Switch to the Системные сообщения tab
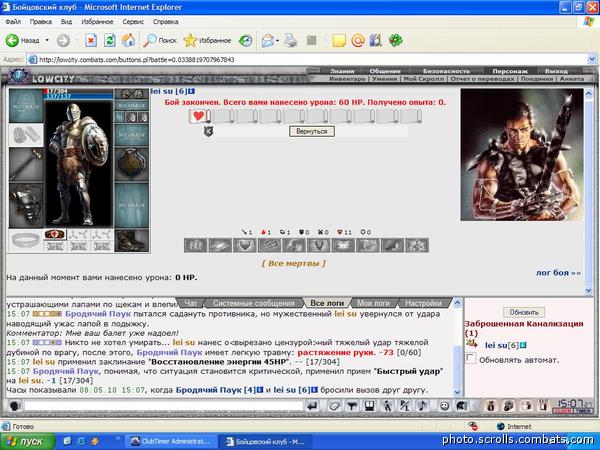Image resolution: width=600 pixels, height=450 pixels. tap(254, 303)
